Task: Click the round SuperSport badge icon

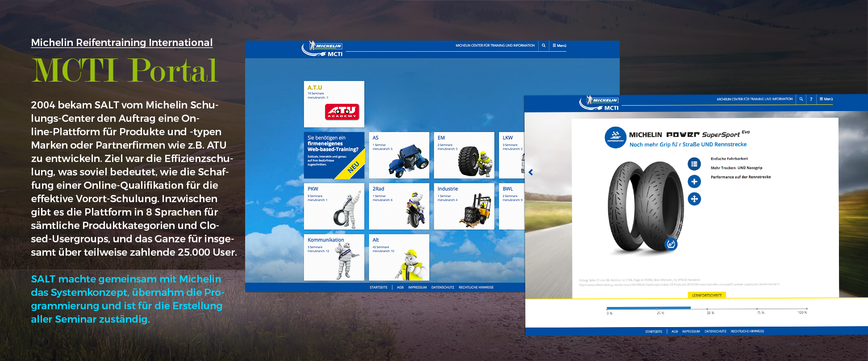Action: pos(615,137)
